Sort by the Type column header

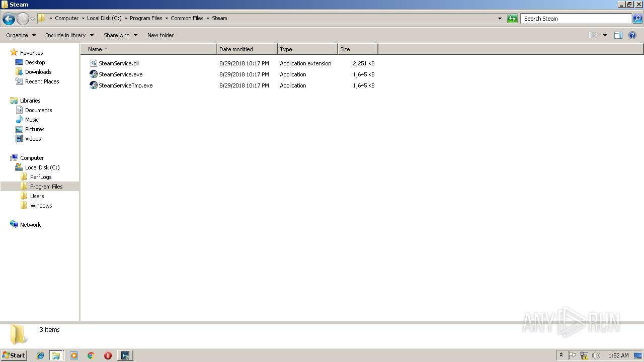(307, 49)
